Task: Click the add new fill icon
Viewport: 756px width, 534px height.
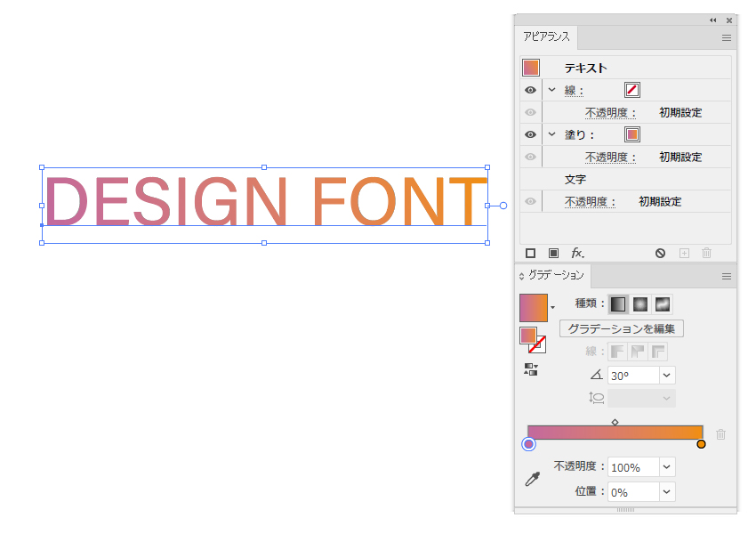Action: [553, 253]
